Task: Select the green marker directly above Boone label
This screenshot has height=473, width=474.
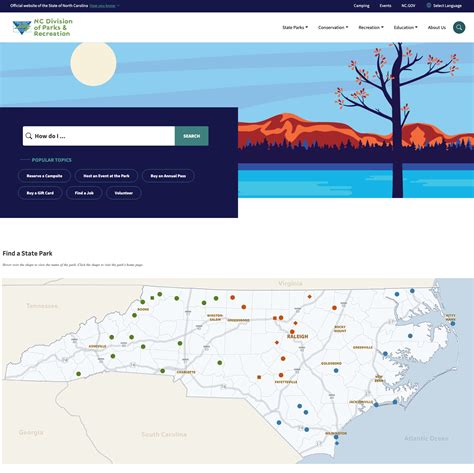Action: 143,302
